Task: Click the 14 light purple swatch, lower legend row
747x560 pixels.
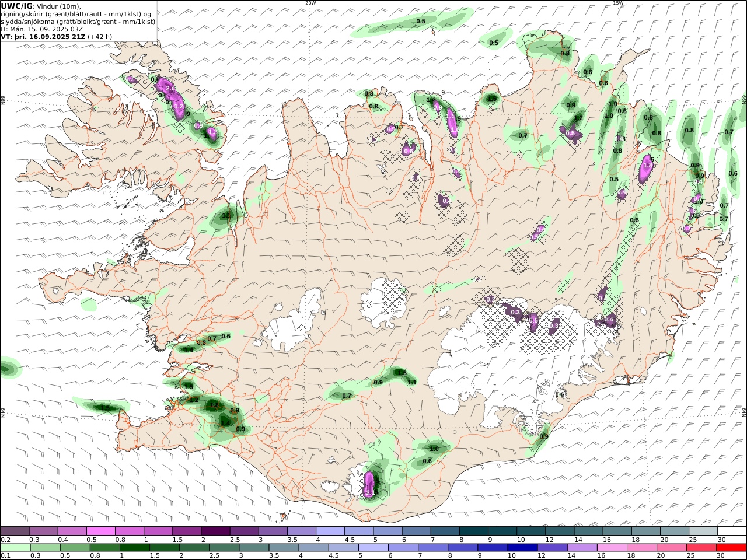Action: point(582,548)
